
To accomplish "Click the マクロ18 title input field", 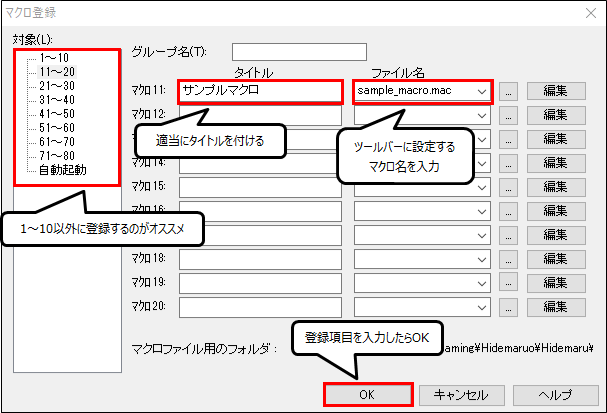I will click(x=261, y=259).
